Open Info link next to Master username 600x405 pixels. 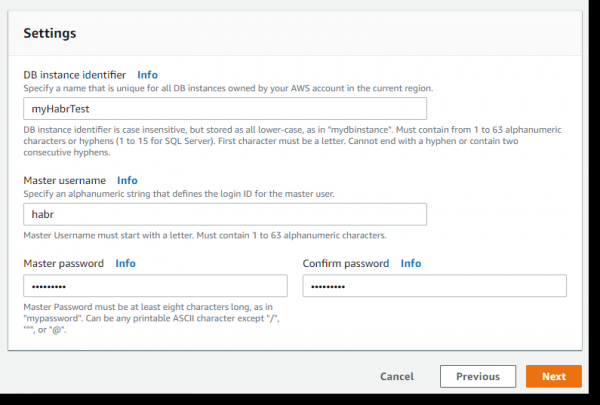127,181
